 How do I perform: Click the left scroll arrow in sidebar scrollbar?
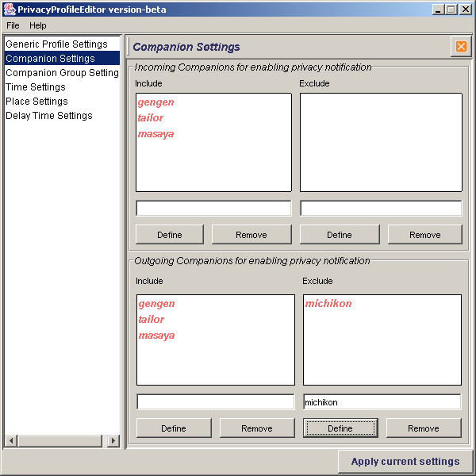[11, 440]
